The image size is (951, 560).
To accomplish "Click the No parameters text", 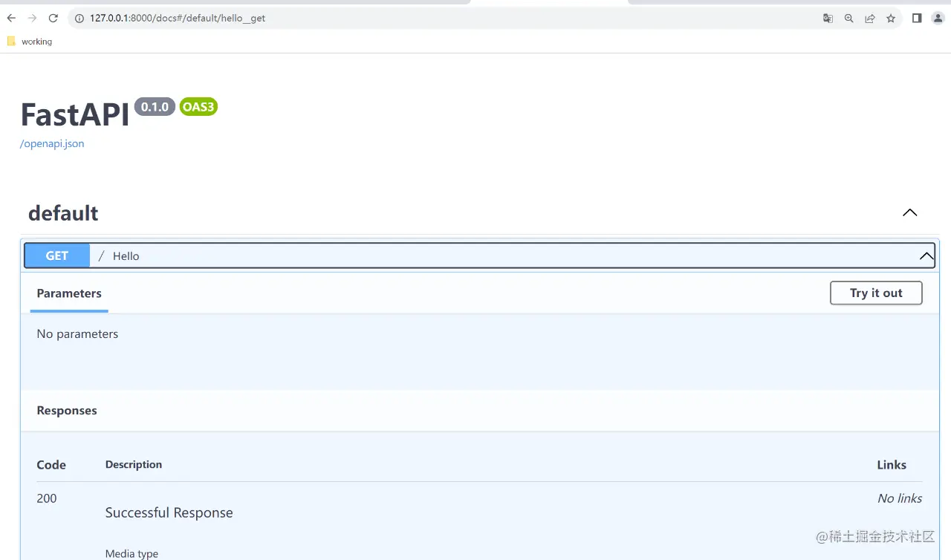I will 77,334.
